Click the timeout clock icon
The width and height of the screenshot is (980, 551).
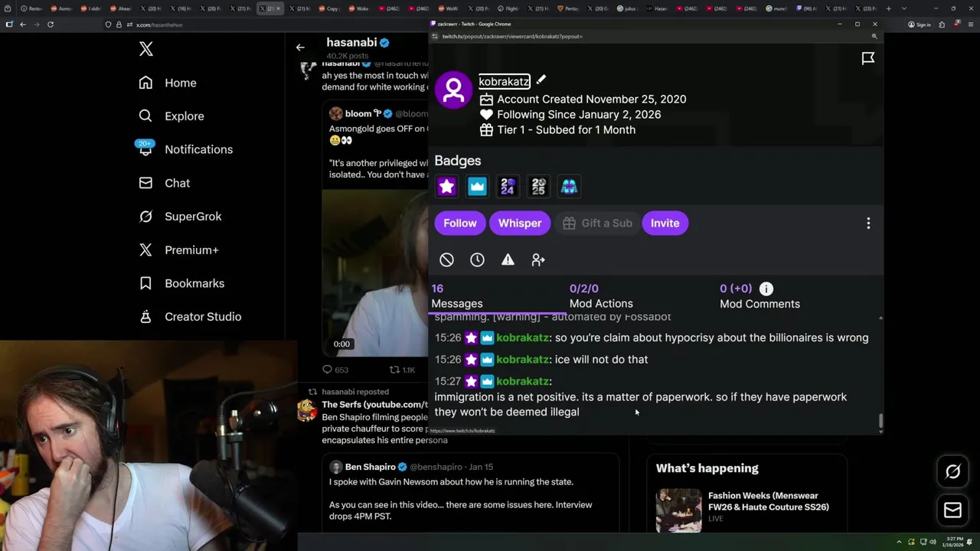tap(477, 260)
